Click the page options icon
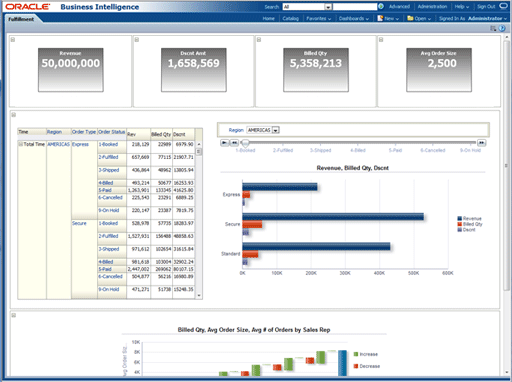The width and height of the screenshot is (512, 382). coord(493,29)
